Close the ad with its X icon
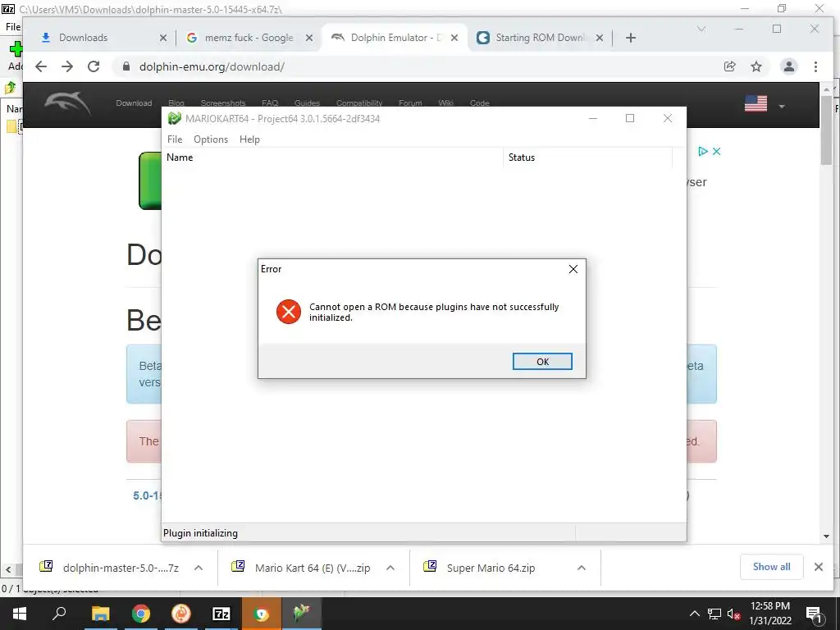This screenshot has height=630, width=840. coord(717,152)
